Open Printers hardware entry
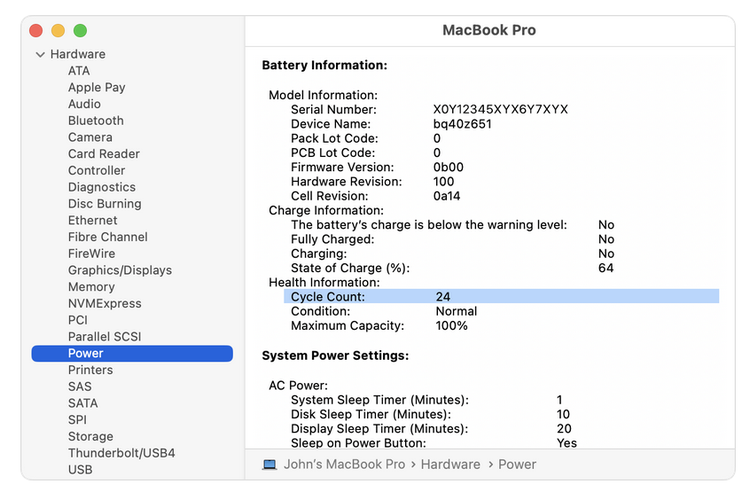The width and height of the screenshot is (750, 500). pyautogui.click(x=90, y=370)
